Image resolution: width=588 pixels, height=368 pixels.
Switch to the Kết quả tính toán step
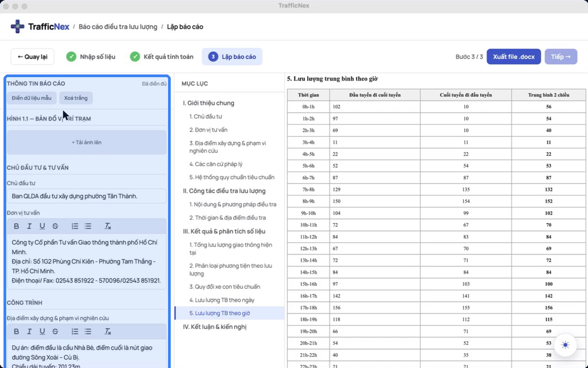tap(162, 57)
